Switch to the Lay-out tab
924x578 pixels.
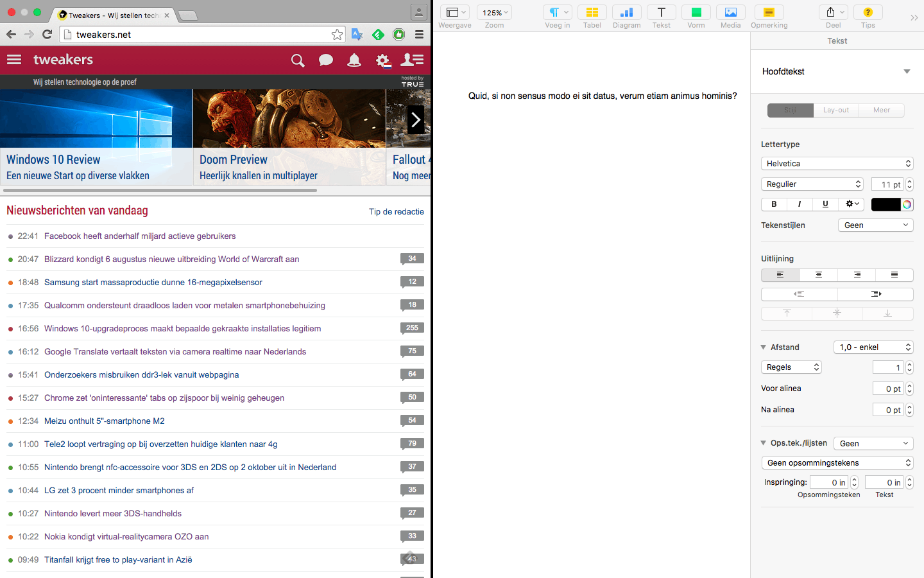click(x=835, y=110)
